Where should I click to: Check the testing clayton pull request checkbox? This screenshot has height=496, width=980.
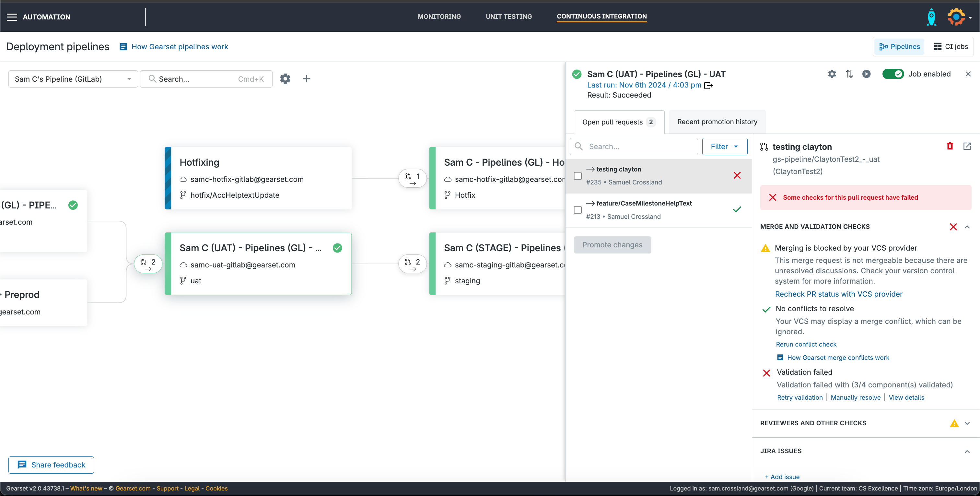coord(577,176)
